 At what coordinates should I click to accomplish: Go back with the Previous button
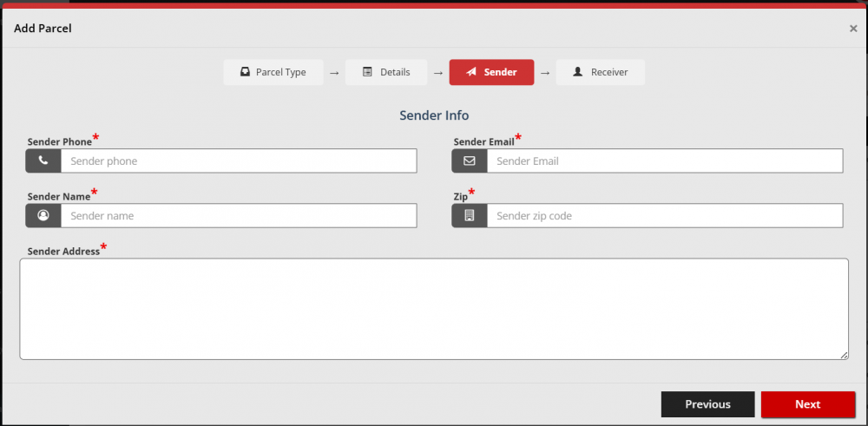tap(708, 404)
